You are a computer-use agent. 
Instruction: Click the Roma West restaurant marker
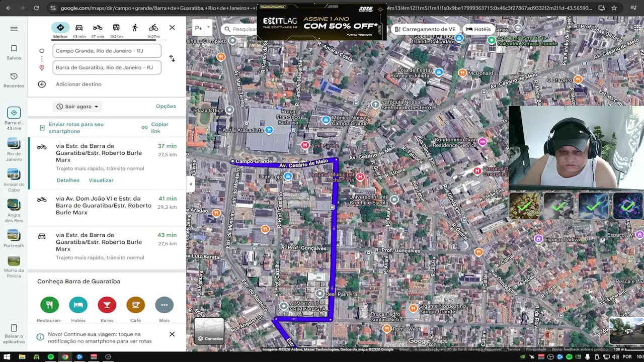point(386,329)
